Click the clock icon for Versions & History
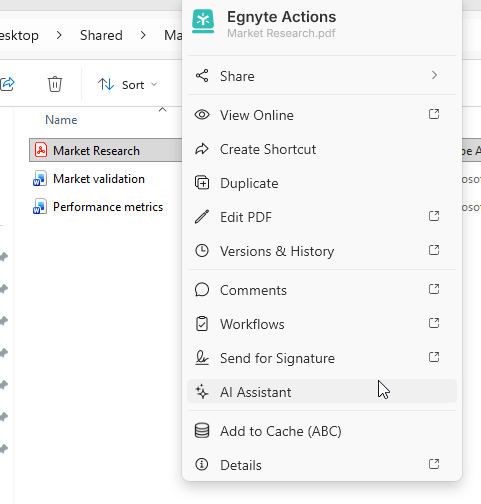Screen dimensions: 481x504 pyautogui.click(x=202, y=251)
